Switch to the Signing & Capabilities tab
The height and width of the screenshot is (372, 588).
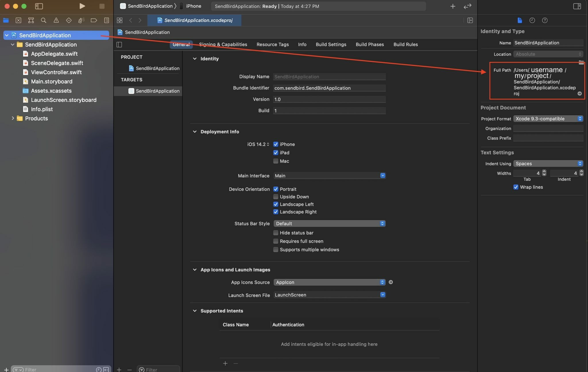pyautogui.click(x=223, y=44)
